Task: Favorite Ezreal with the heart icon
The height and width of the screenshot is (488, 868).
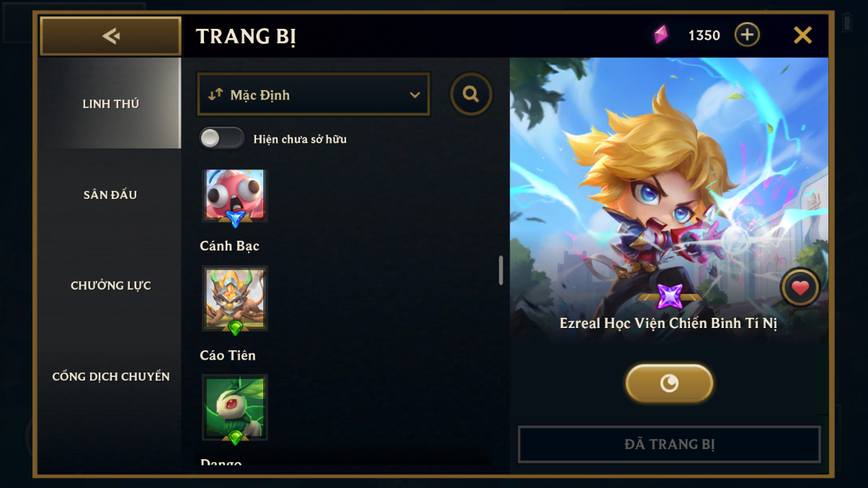Action: point(800,288)
